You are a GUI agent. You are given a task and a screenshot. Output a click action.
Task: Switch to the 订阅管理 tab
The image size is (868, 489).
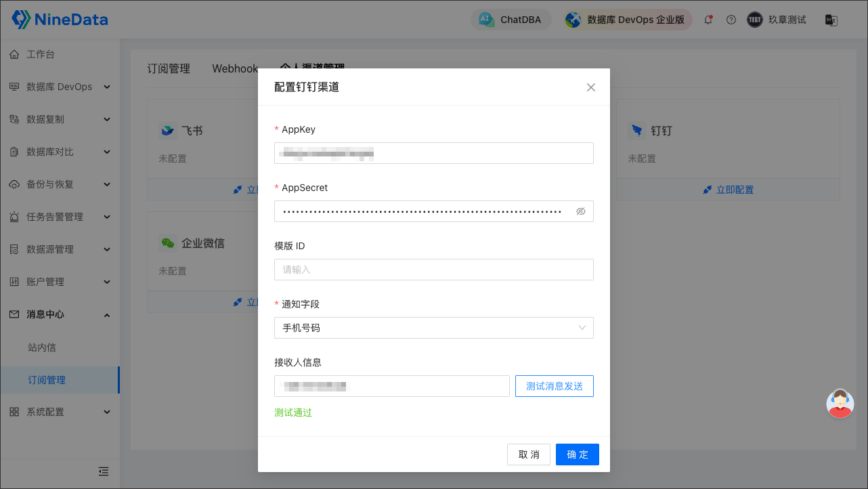pos(169,68)
